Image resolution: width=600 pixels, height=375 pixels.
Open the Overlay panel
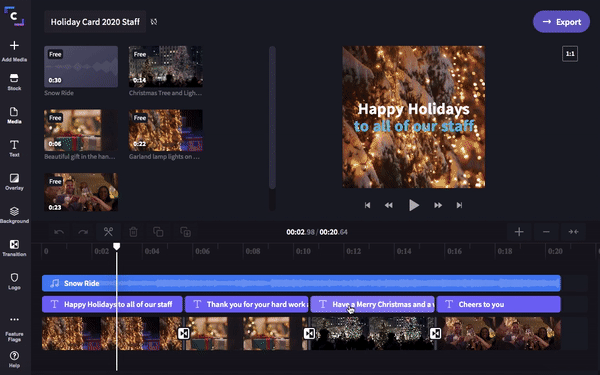tap(14, 182)
